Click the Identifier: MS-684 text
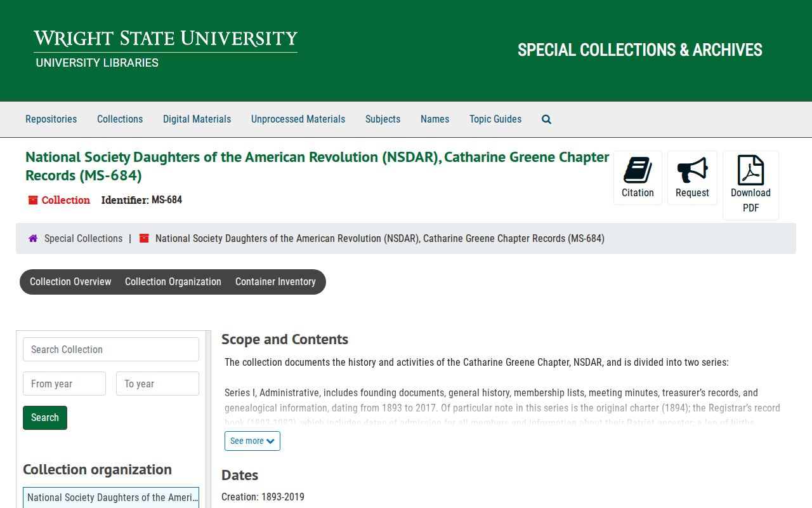Viewport: 812px width, 508px height. pyautogui.click(x=141, y=200)
